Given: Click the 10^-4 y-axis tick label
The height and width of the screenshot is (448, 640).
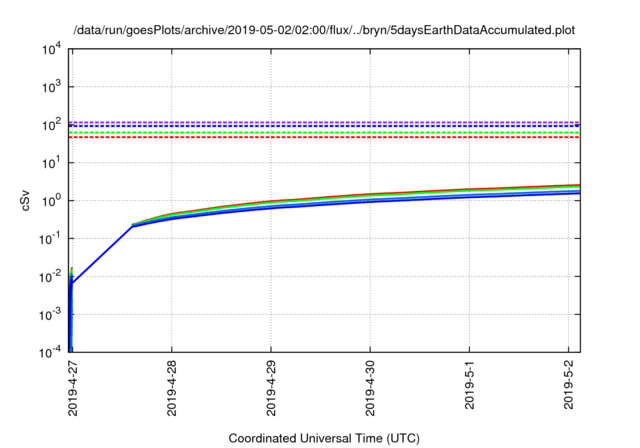Looking at the screenshot, I should point(51,352).
